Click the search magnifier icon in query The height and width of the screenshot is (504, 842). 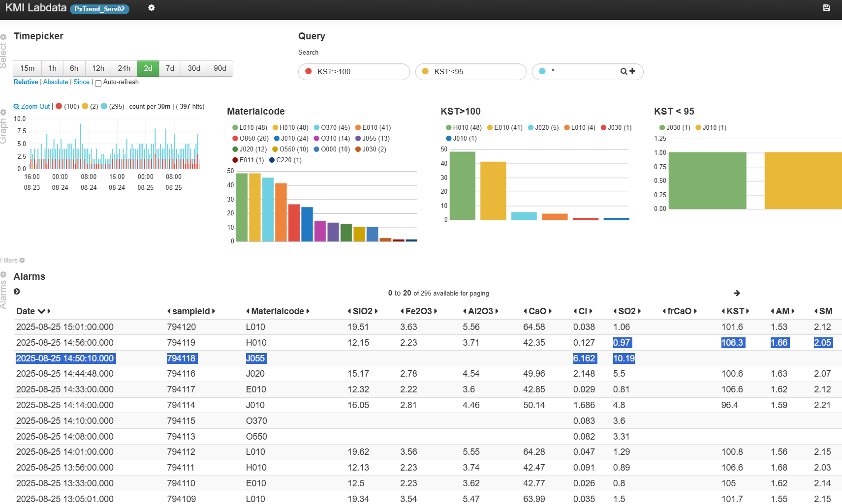[x=624, y=71]
